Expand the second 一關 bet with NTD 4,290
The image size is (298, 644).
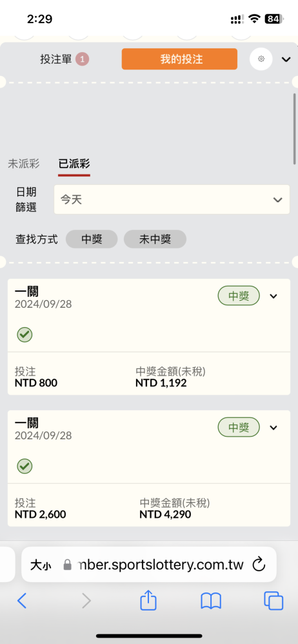tap(273, 428)
